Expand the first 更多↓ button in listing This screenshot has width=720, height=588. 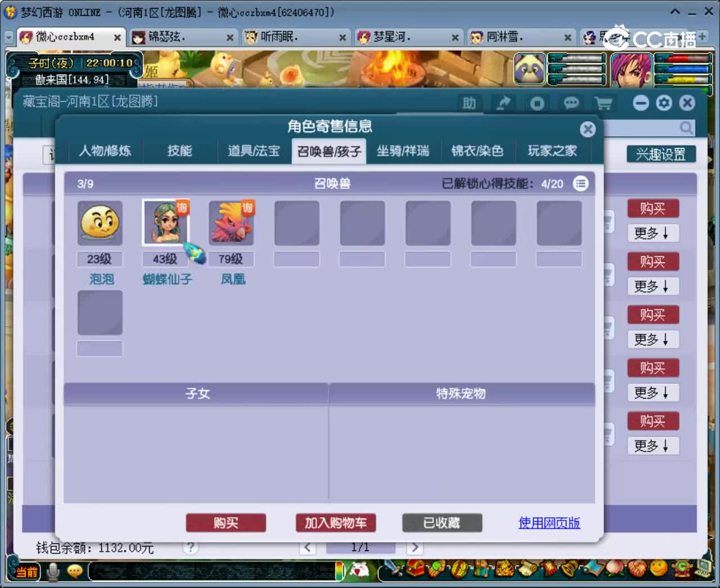[653, 233]
